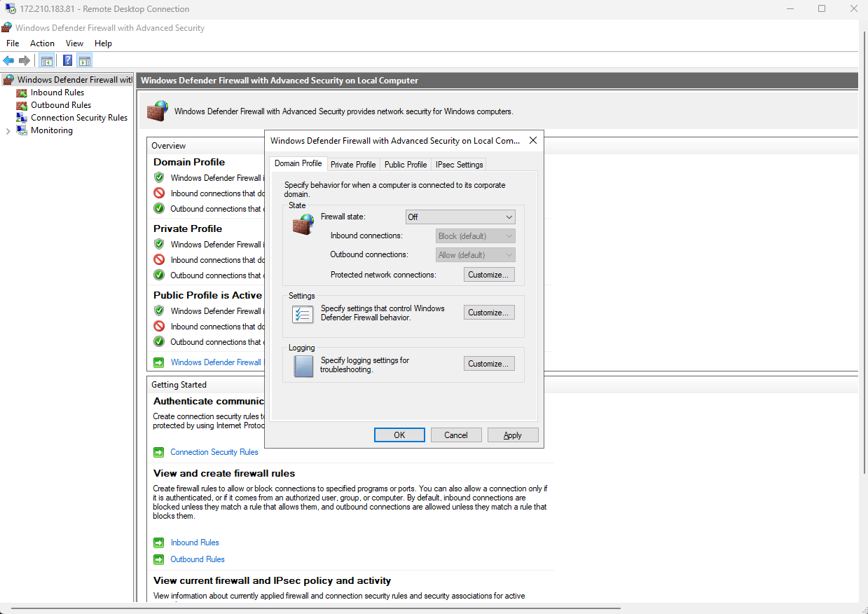Image resolution: width=868 pixels, height=614 pixels.
Task: Toggle the Show/Hide Console Tree toolbar icon
Action: (x=47, y=60)
